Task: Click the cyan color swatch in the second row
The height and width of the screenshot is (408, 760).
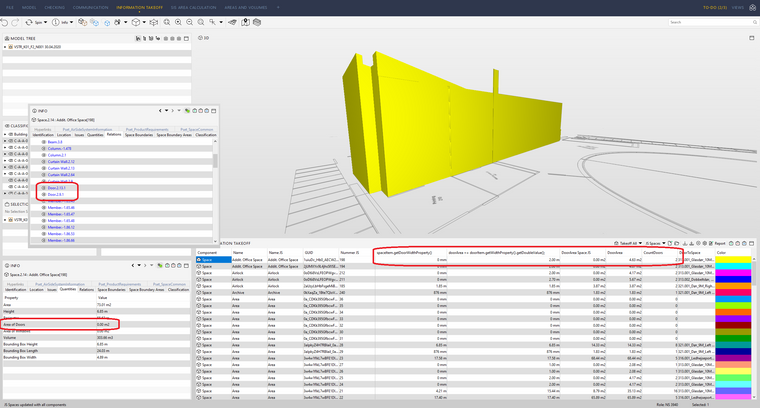Action: point(733,267)
